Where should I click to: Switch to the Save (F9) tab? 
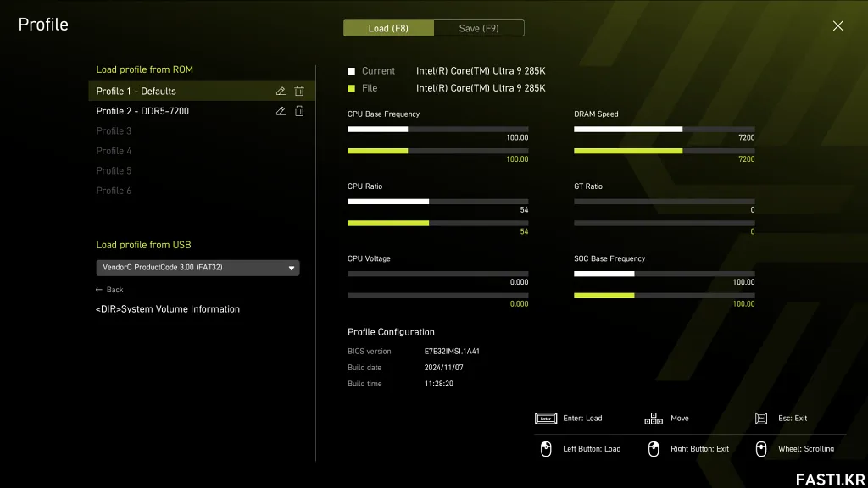pos(479,28)
